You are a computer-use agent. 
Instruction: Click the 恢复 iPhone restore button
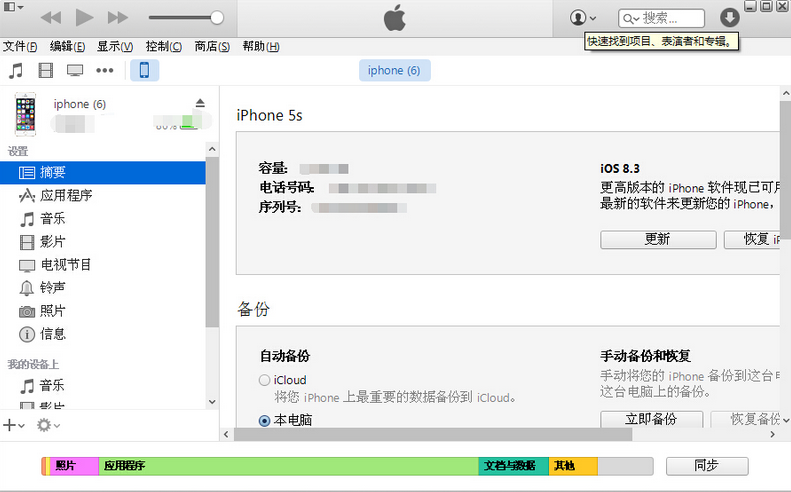point(753,239)
